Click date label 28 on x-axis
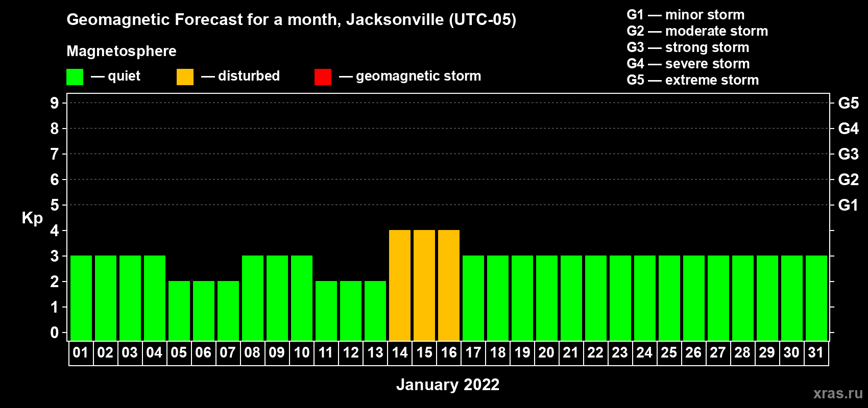This screenshot has width=868, height=408. click(x=742, y=352)
